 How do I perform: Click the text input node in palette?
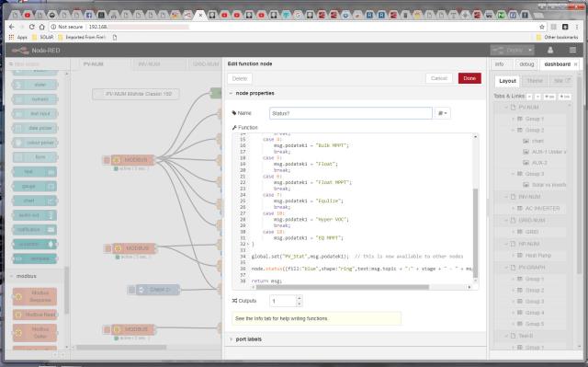[x=35, y=114]
